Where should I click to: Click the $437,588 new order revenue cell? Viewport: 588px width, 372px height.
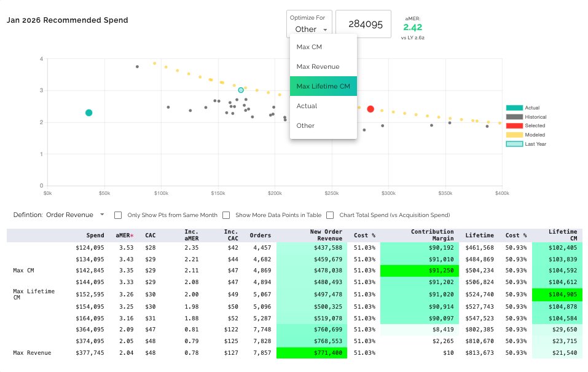[312, 248]
